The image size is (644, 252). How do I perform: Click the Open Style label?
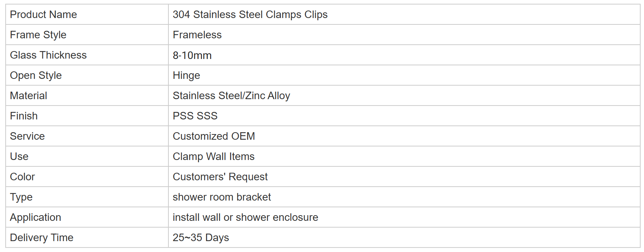[36, 75]
